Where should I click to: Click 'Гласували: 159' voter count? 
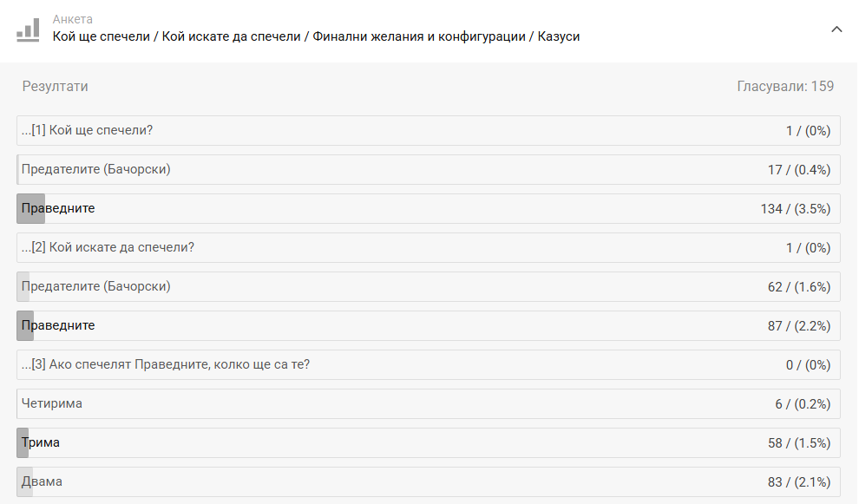coord(785,87)
